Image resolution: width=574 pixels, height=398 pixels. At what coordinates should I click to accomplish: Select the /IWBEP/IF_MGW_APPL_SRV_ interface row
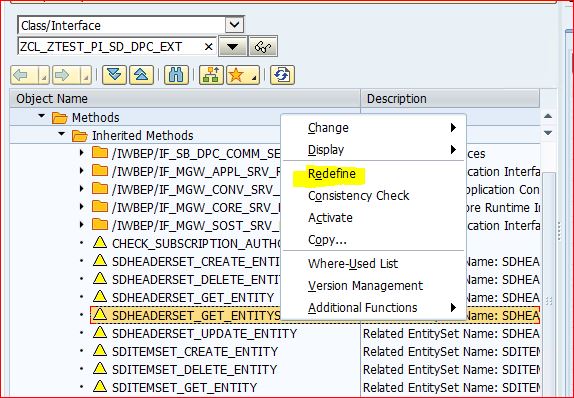196,172
